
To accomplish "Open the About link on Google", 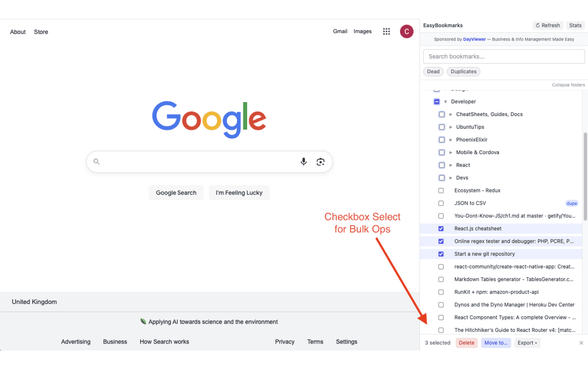I will [x=18, y=32].
